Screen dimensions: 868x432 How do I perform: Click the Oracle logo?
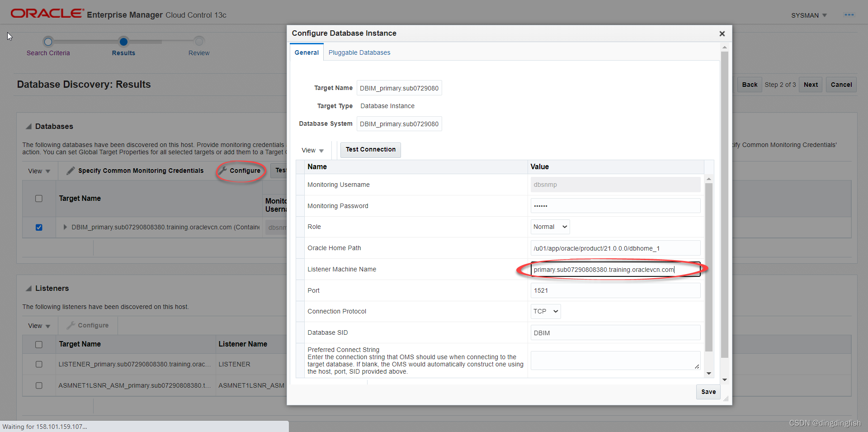[x=47, y=14]
